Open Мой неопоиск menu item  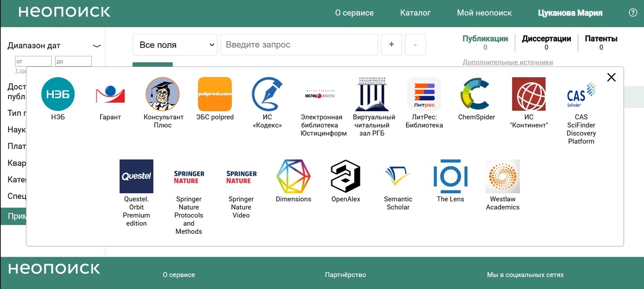[x=485, y=13]
